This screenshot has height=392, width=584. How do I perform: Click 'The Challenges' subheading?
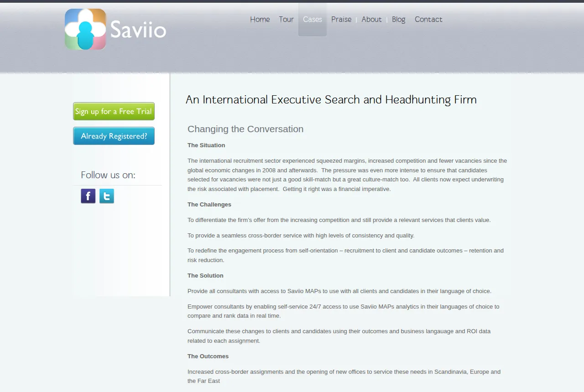pyautogui.click(x=209, y=205)
